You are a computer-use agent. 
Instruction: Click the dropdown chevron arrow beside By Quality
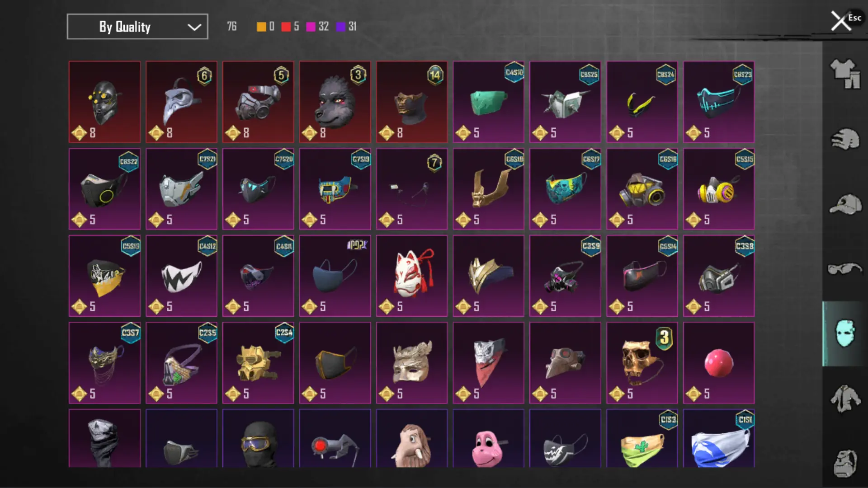pyautogui.click(x=194, y=27)
